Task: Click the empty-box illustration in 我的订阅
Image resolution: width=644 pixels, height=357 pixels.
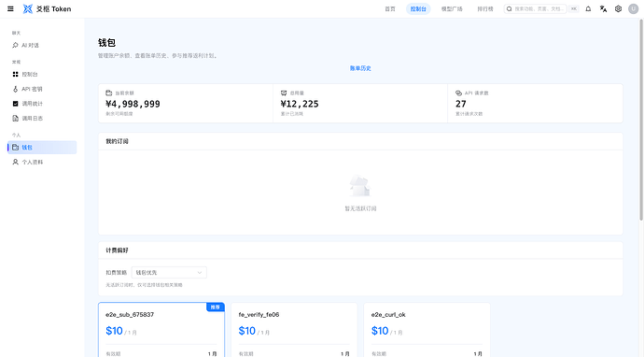Action: (360, 185)
